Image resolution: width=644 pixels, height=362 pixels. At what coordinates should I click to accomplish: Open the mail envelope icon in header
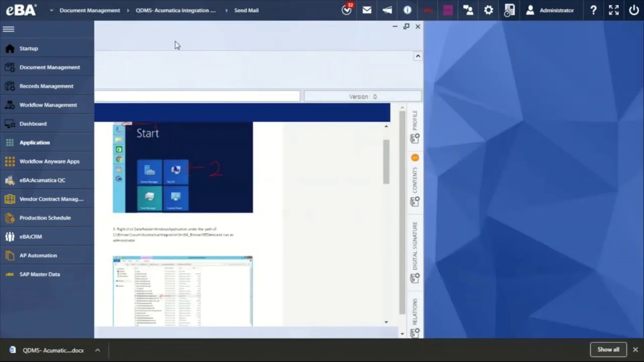point(367,10)
